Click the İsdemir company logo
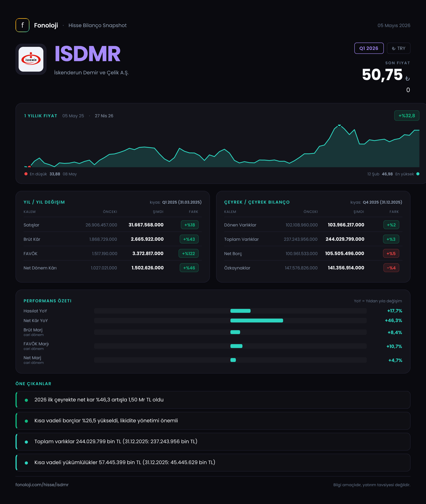The width and height of the screenshot is (426, 504). click(x=31, y=59)
